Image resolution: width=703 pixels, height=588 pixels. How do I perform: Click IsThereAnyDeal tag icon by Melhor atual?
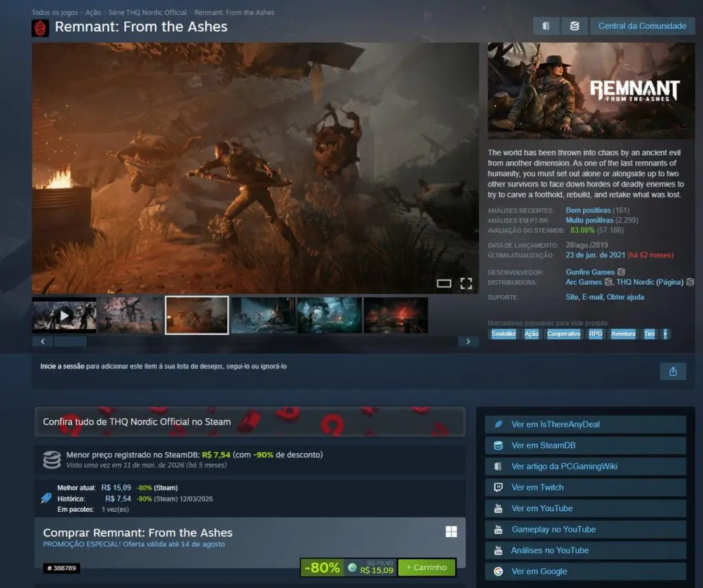point(46,498)
